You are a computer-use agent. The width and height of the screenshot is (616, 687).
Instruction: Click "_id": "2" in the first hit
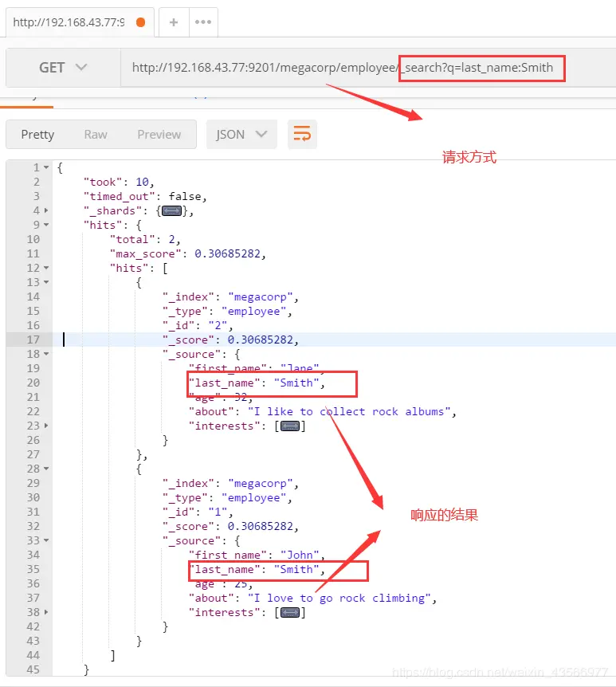point(198,325)
